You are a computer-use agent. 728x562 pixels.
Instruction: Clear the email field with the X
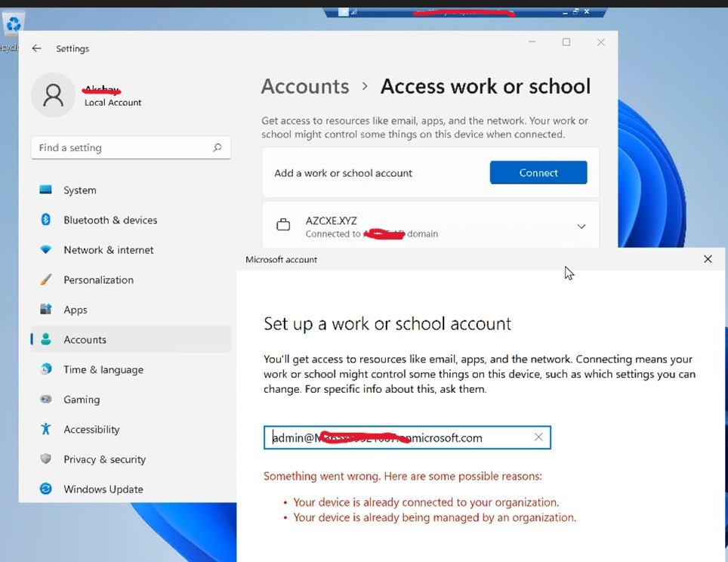pyautogui.click(x=538, y=437)
